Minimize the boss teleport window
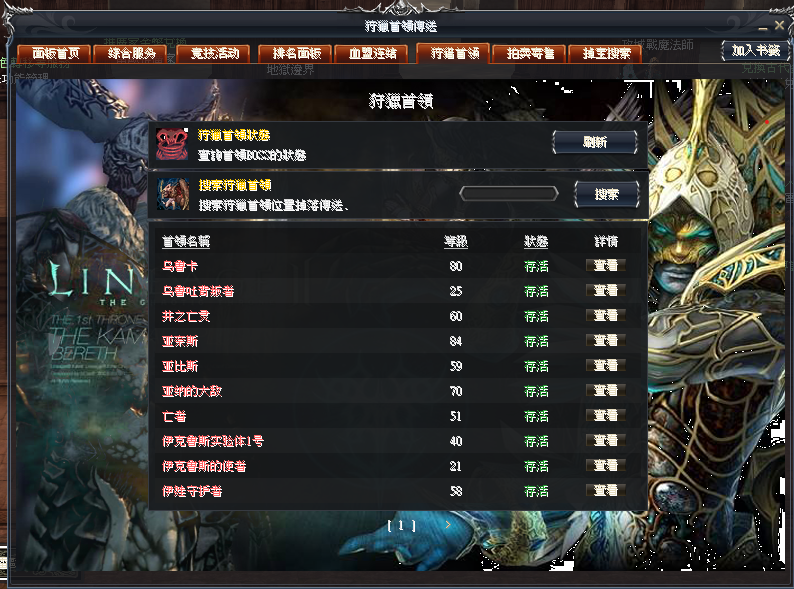The image size is (794, 589). 763,27
